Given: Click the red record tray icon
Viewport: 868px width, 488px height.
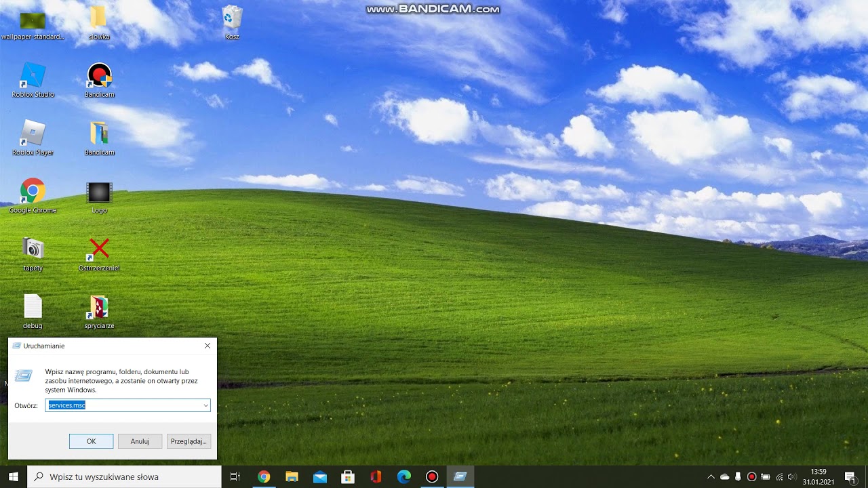Looking at the screenshot, I should pos(751,476).
